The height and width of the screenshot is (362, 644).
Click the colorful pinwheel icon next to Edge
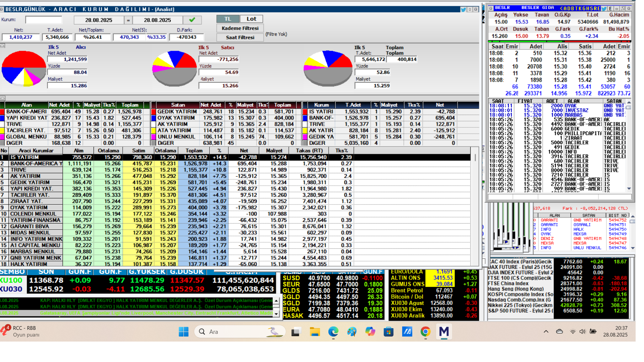tap(352, 332)
